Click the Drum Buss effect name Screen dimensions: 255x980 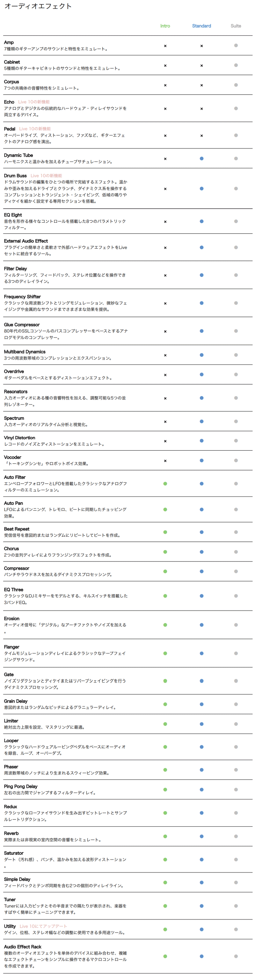[15, 175]
